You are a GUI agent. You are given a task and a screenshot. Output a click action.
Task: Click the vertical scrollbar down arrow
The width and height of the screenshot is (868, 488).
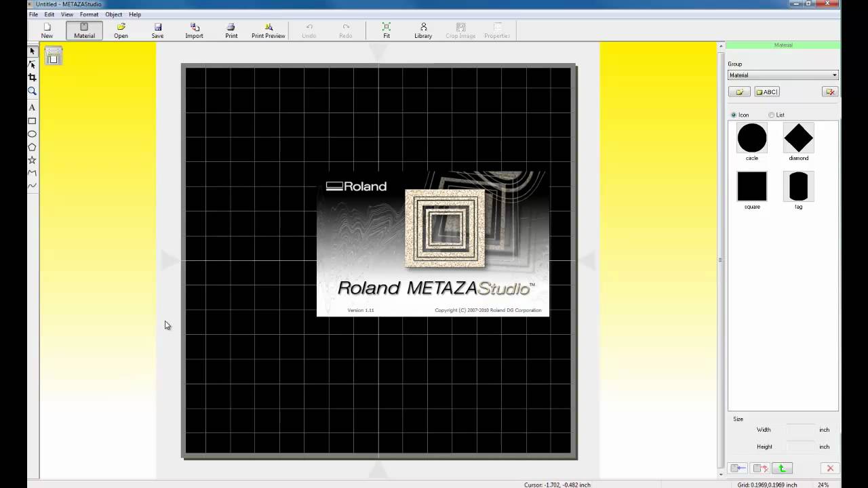[x=720, y=474]
